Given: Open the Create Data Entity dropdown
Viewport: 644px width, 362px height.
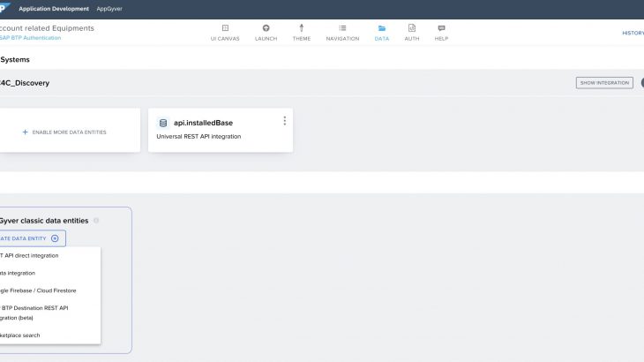Looking at the screenshot, I should [x=33, y=238].
